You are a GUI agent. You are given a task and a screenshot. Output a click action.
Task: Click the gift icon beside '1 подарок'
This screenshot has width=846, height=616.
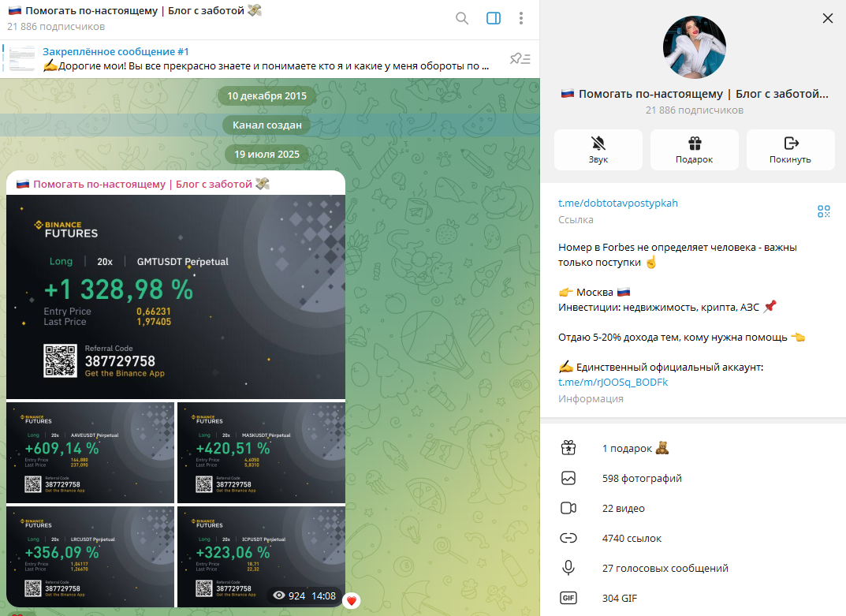(568, 447)
